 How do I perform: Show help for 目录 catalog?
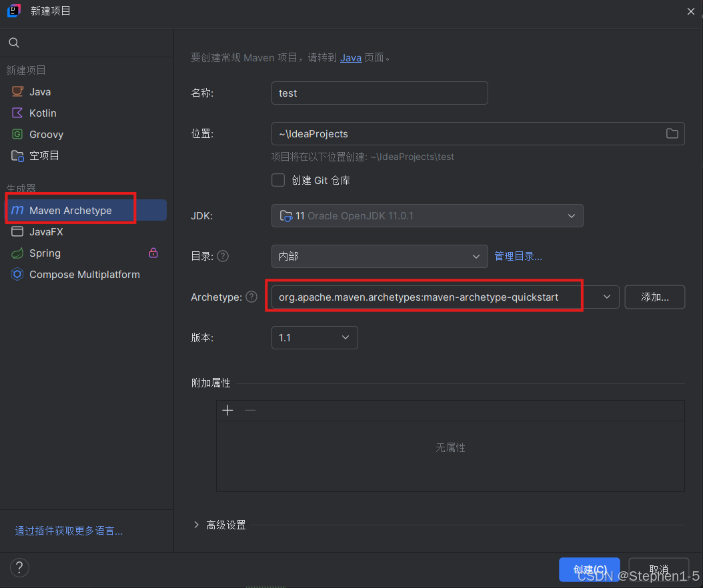[223, 256]
